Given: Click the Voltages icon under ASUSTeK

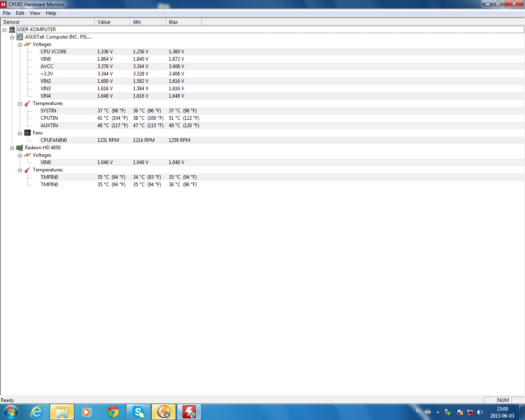Looking at the screenshot, I should pos(27,44).
